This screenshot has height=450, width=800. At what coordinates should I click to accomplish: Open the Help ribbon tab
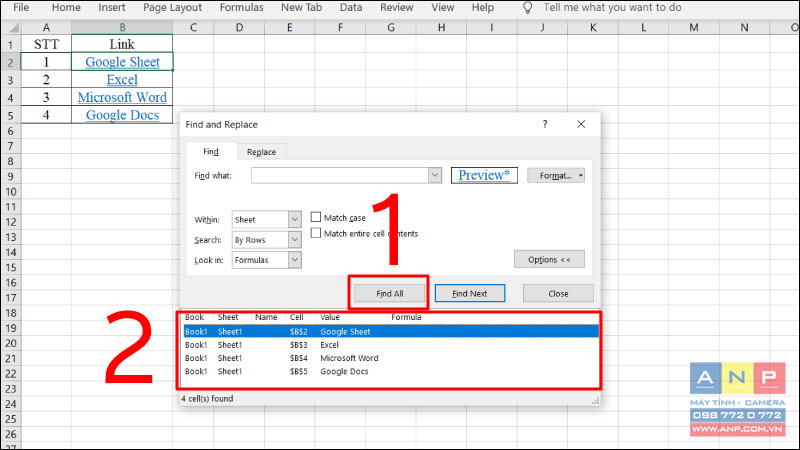(482, 7)
